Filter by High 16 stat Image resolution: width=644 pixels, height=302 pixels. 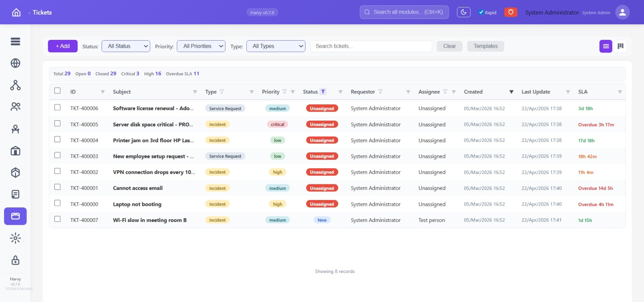click(153, 74)
